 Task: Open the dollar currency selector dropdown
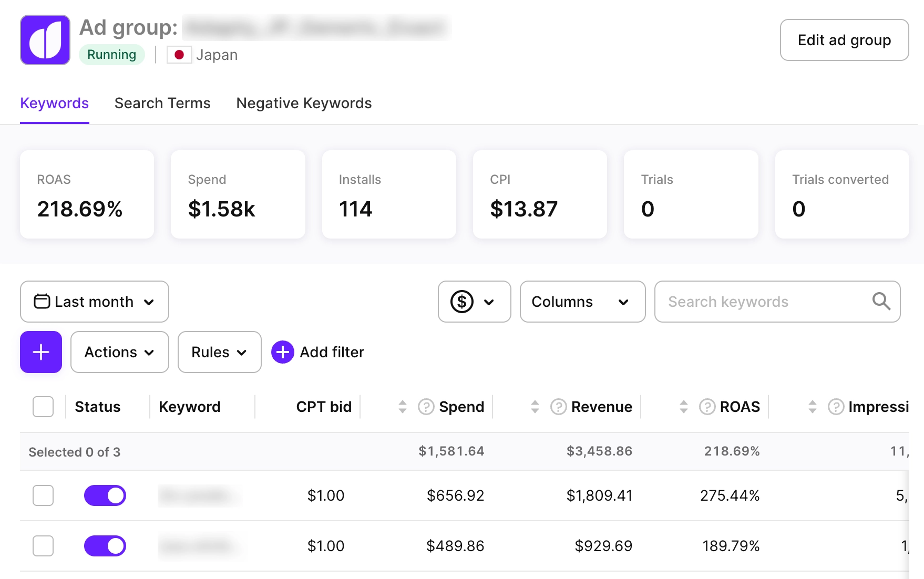pyautogui.click(x=474, y=302)
